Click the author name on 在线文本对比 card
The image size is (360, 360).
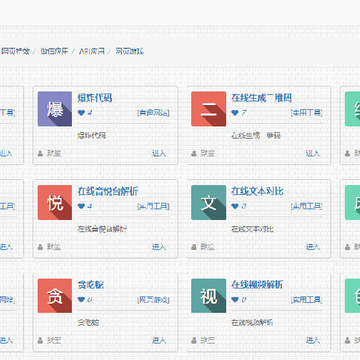tap(208, 247)
